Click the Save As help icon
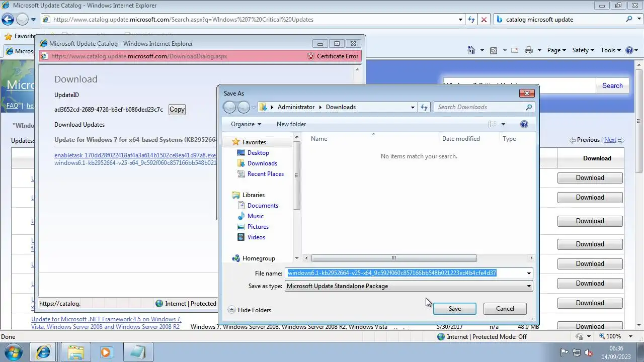Image resolution: width=644 pixels, height=362 pixels. point(524,124)
